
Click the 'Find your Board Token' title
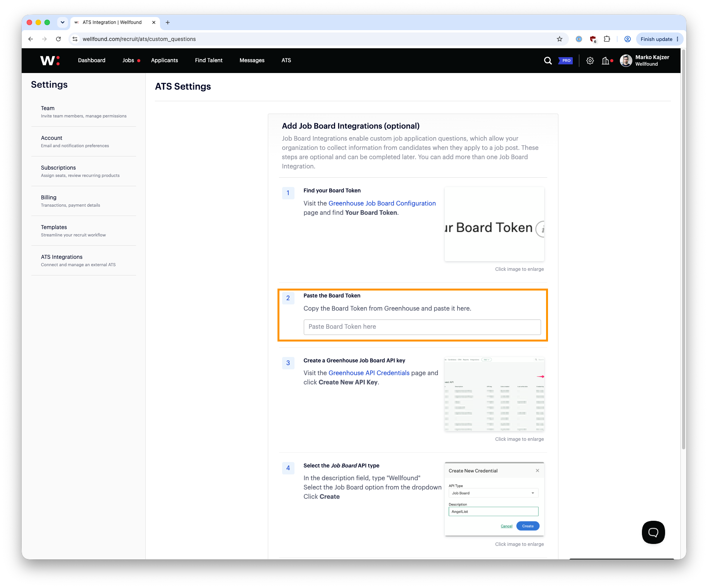click(x=332, y=190)
